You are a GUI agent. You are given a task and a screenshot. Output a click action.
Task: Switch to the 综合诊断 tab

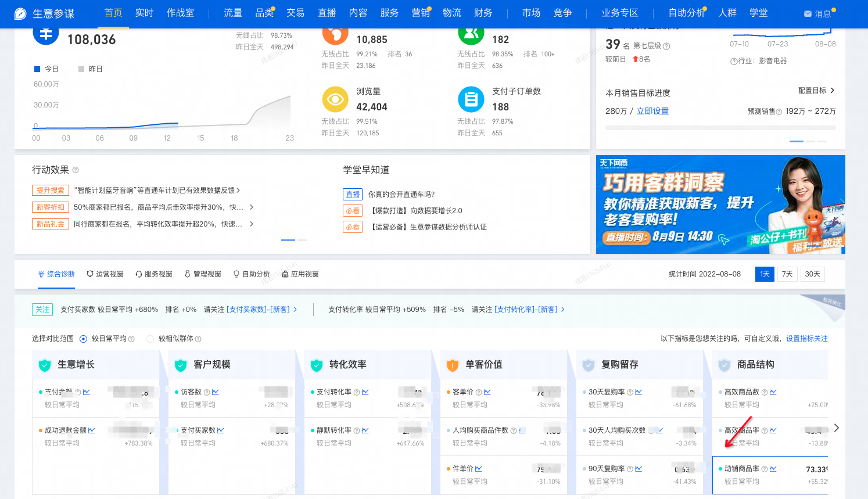pyautogui.click(x=57, y=274)
